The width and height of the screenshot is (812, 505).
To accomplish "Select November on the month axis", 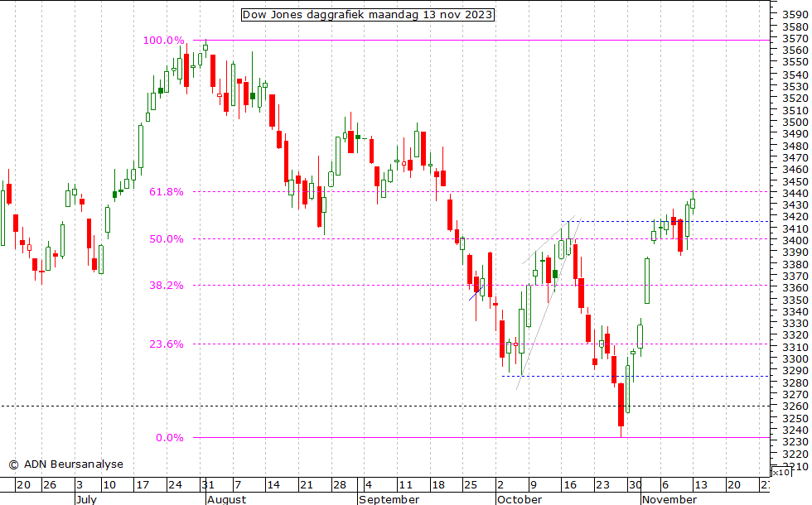I will [x=669, y=499].
